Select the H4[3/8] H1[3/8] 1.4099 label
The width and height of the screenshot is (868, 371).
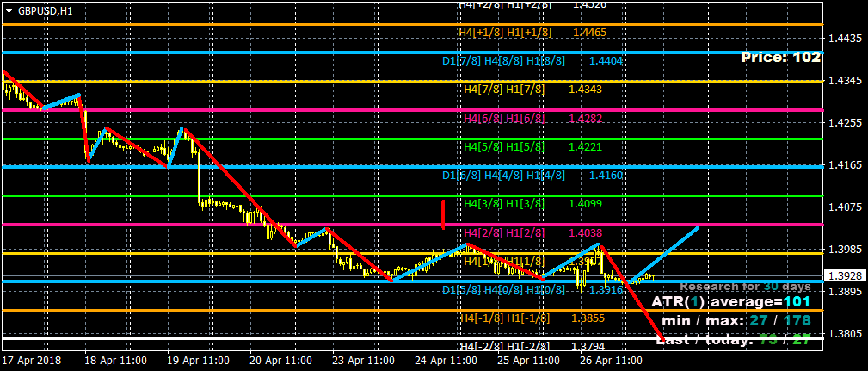[x=532, y=204]
